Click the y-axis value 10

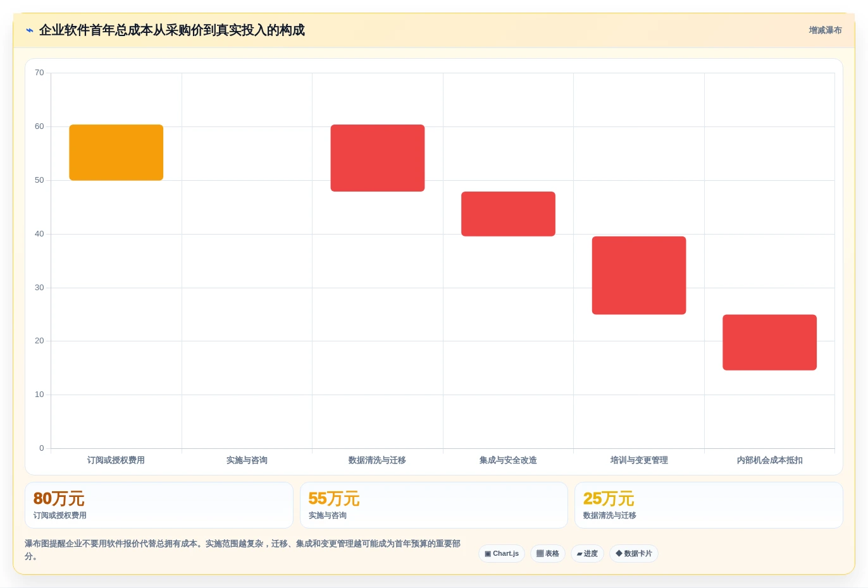(x=39, y=395)
